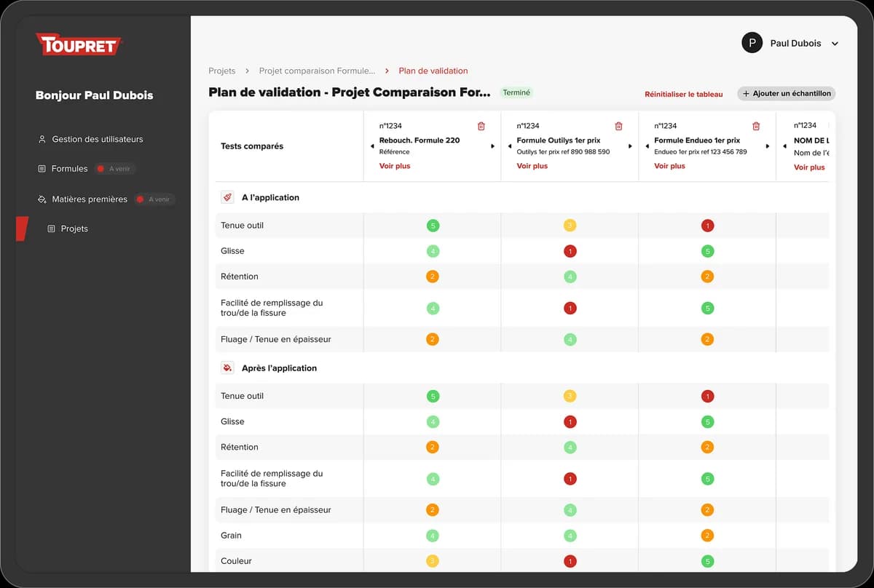Click the P avatar circle
The width and height of the screenshot is (874, 588).
click(752, 43)
